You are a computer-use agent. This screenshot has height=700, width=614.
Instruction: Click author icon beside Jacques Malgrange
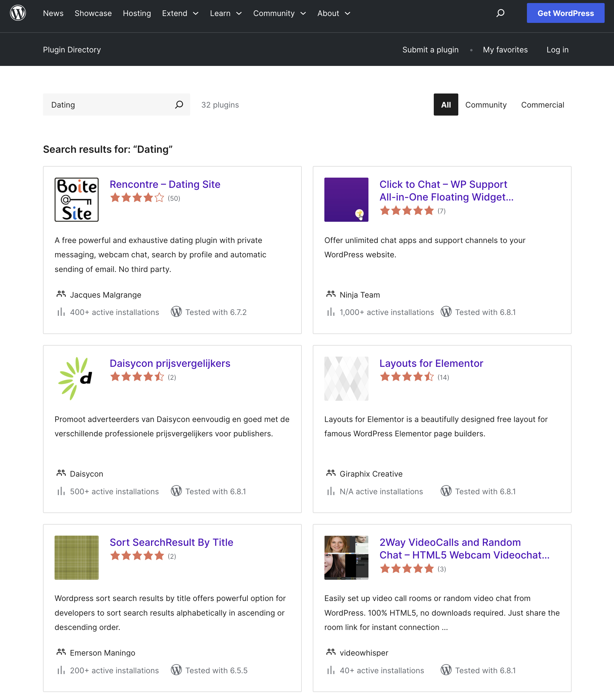(61, 294)
